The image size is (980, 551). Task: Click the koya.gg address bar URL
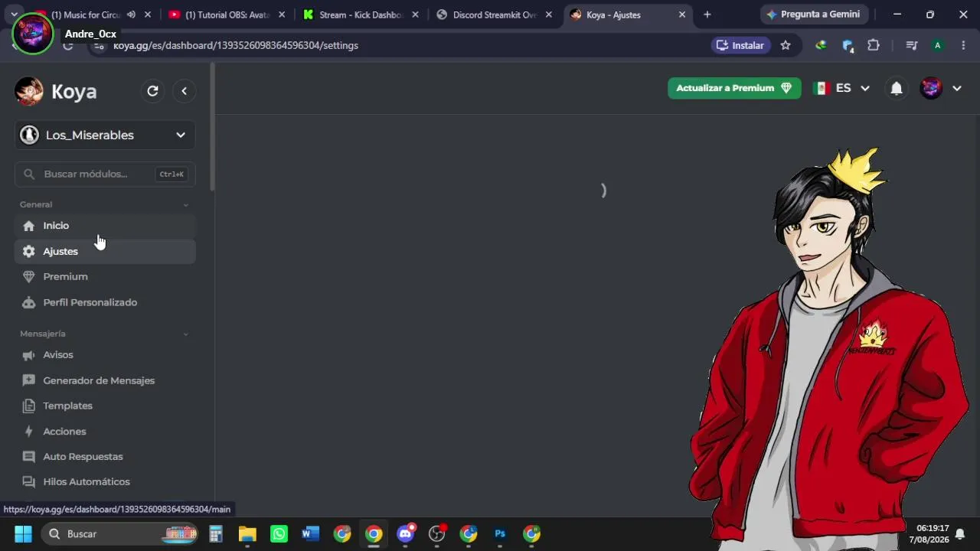point(236,45)
